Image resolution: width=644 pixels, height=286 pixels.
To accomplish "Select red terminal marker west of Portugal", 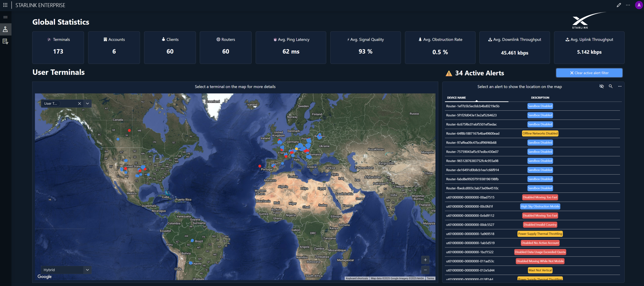I will point(260,166).
